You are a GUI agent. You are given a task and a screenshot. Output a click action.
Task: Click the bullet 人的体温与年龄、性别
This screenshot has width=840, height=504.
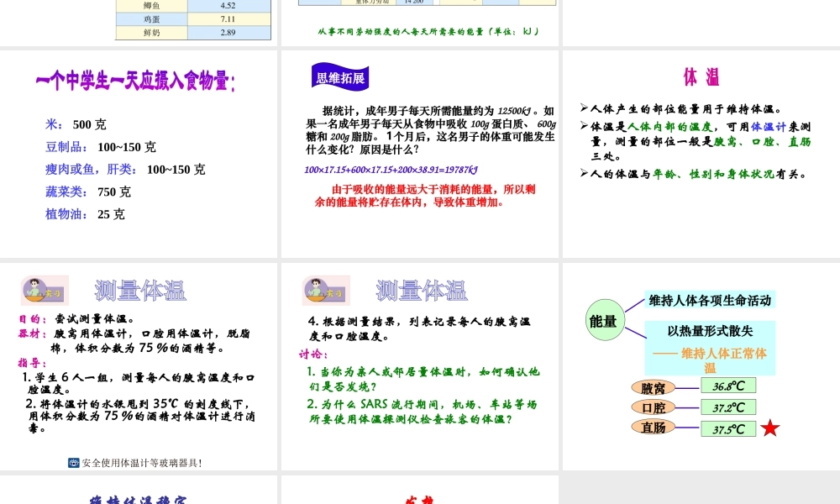point(693,174)
